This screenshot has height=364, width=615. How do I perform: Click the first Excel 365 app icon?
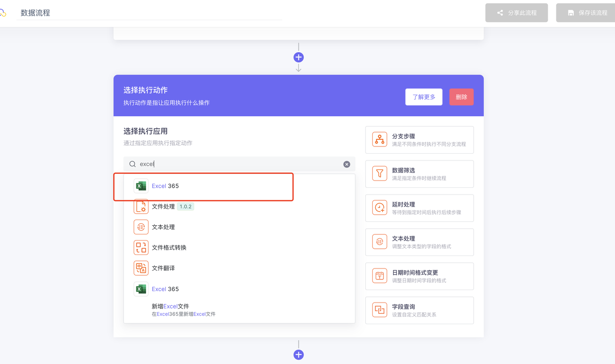tap(141, 186)
